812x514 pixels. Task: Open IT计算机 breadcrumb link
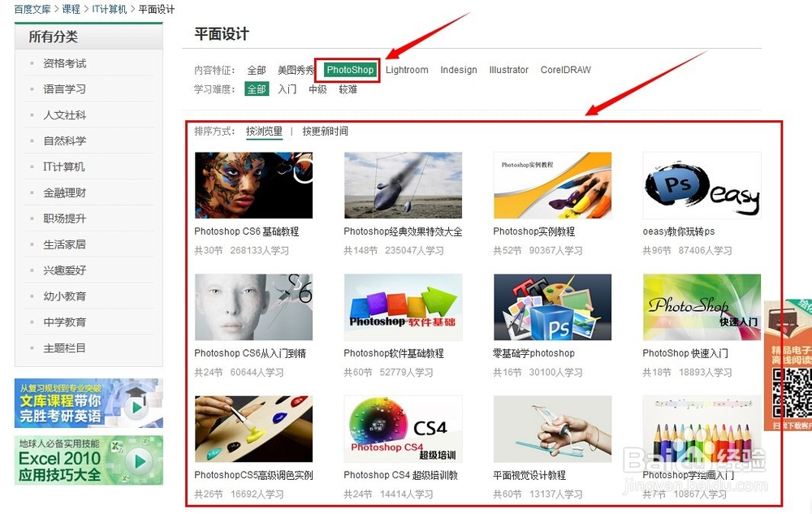click(x=110, y=9)
